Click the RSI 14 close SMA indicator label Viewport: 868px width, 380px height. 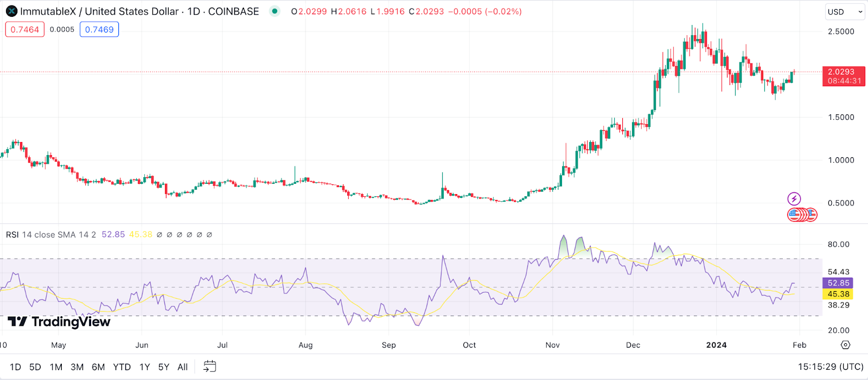point(51,235)
